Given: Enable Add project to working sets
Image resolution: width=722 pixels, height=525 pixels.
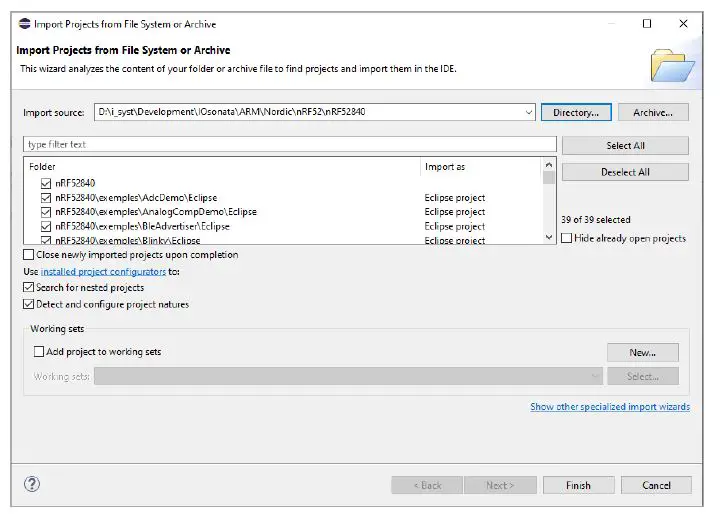Looking at the screenshot, I should point(39,352).
